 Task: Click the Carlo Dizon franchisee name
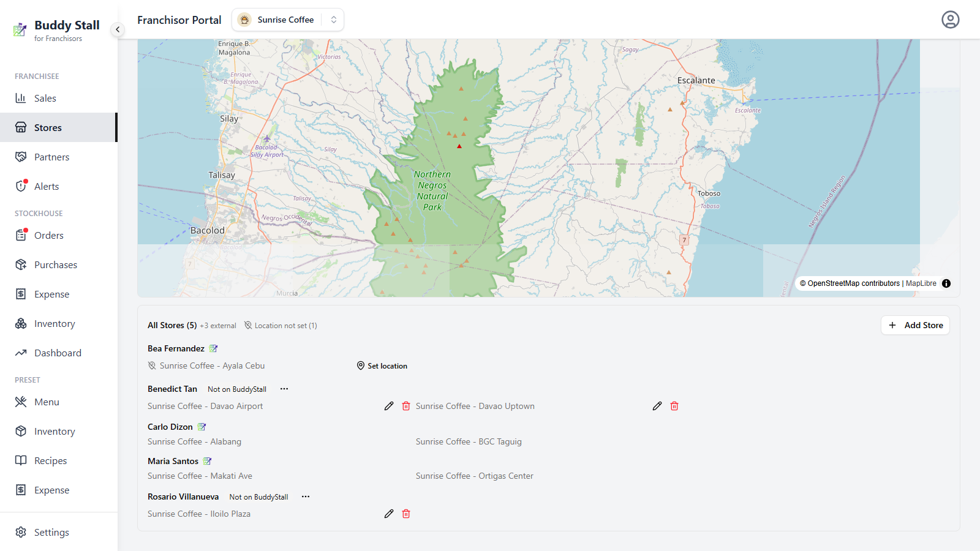[x=170, y=427]
